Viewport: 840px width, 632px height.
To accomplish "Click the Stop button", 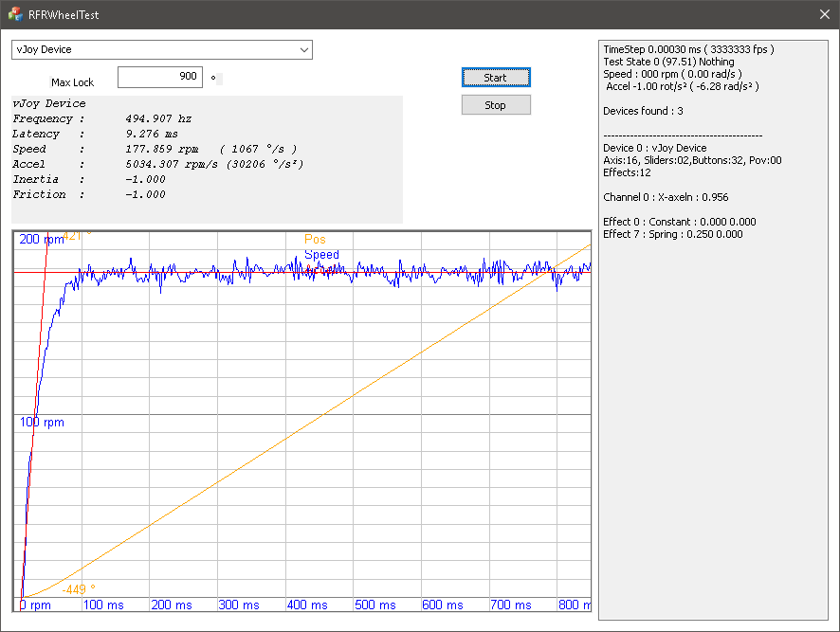I will (x=496, y=105).
